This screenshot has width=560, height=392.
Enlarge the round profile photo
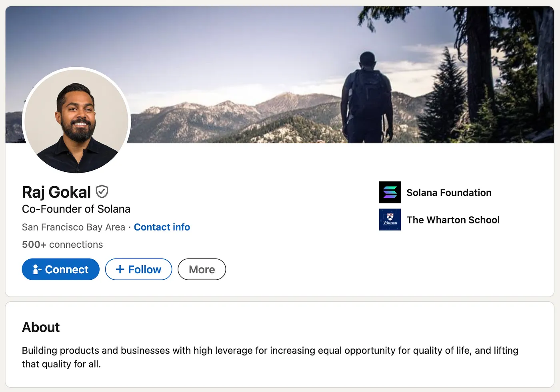[x=76, y=120]
